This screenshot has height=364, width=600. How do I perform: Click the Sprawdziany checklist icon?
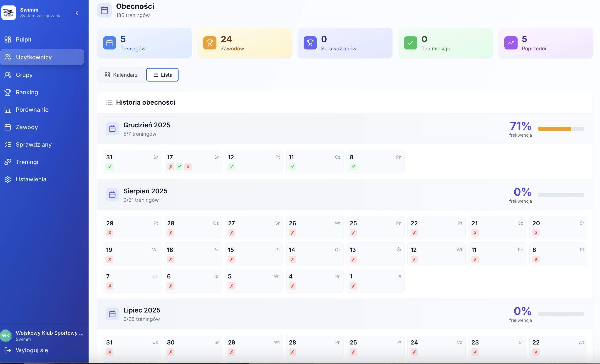8,145
